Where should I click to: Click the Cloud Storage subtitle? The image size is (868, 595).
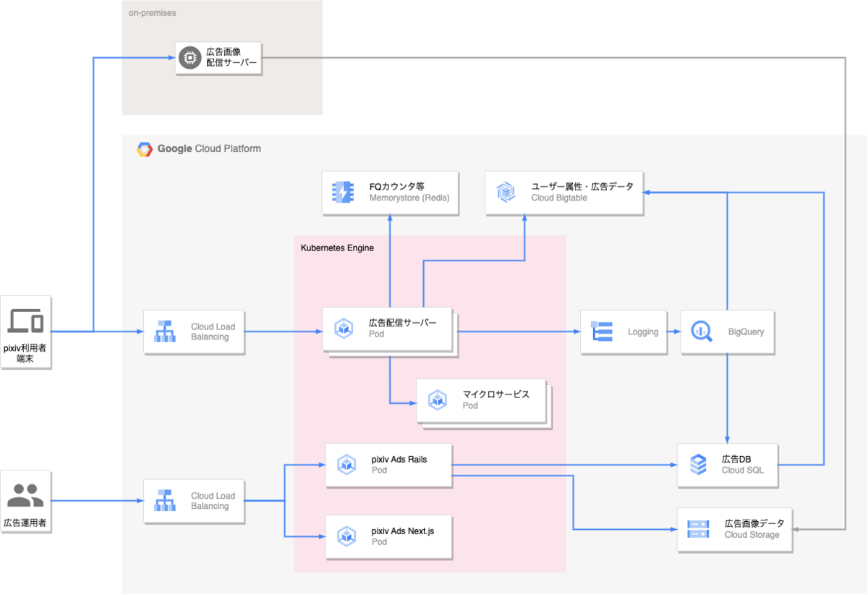point(752,535)
